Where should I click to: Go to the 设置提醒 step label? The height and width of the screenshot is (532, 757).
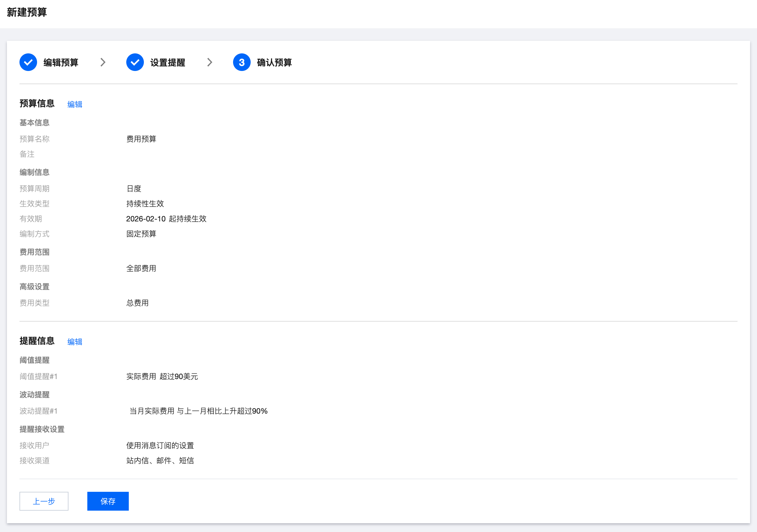pos(167,62)
